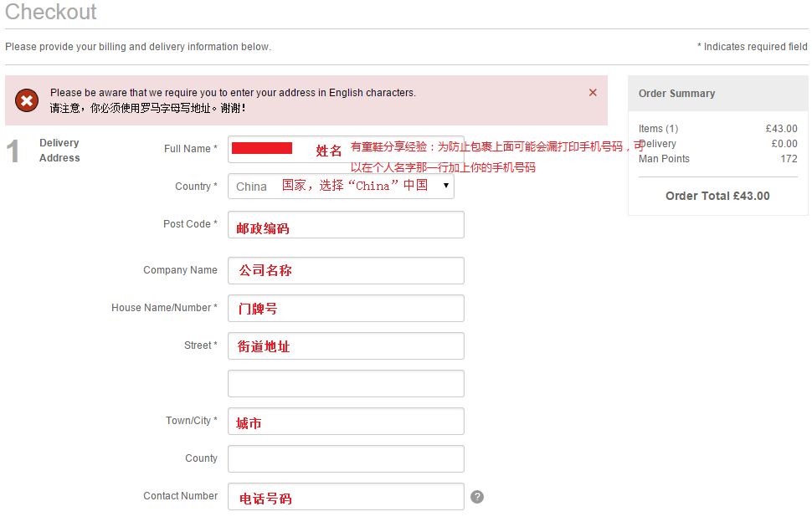The width and height of the screenshot is (812, 527).
Task: Select the Items (1) line in summary
Action: click(x=659, y=129)
